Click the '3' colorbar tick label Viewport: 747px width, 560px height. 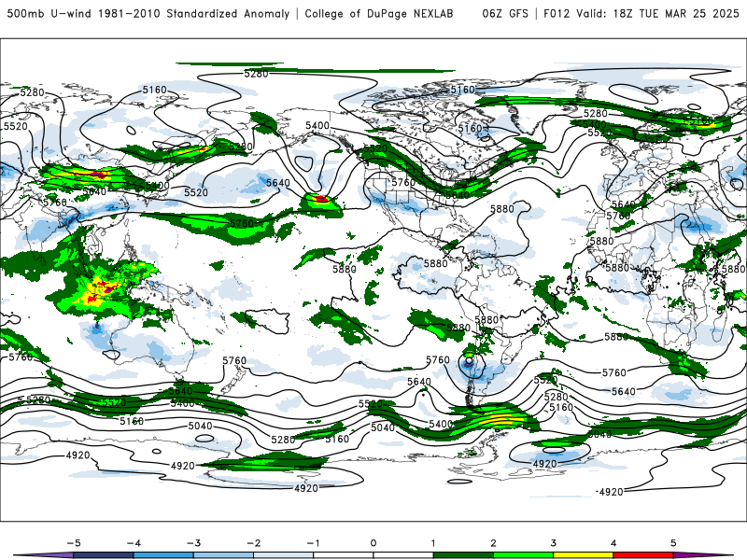tap(553, 543)
